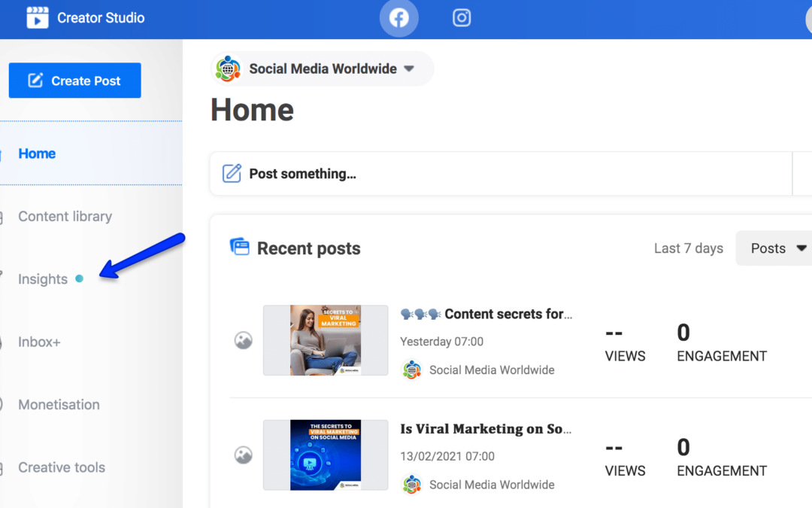Click the Social Media Worldwide page avatar
The width and height of the screenshot is (812, 508).
(227, 68)
